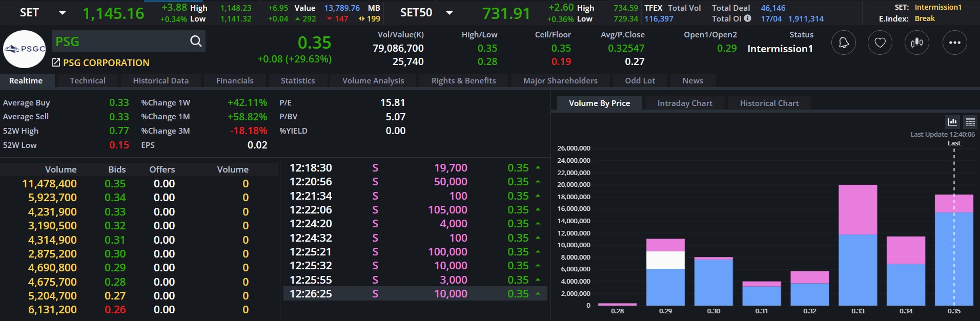Click the 0.34 price volume bar

click(906, 271)
